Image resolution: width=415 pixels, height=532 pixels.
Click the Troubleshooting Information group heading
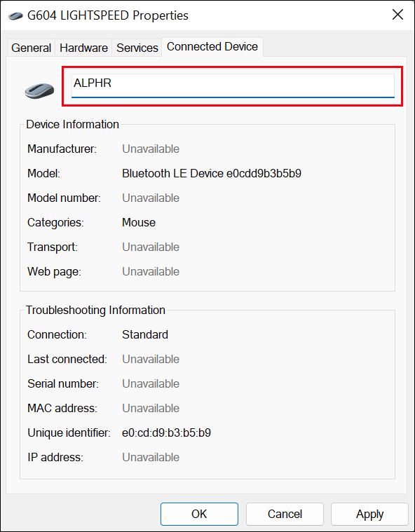click(96, 310)
